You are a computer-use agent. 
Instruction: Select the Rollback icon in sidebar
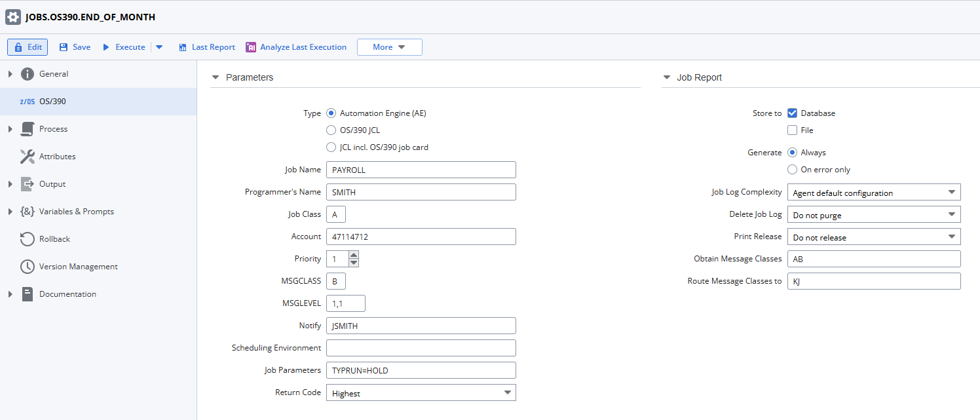[x=28, y=239]
